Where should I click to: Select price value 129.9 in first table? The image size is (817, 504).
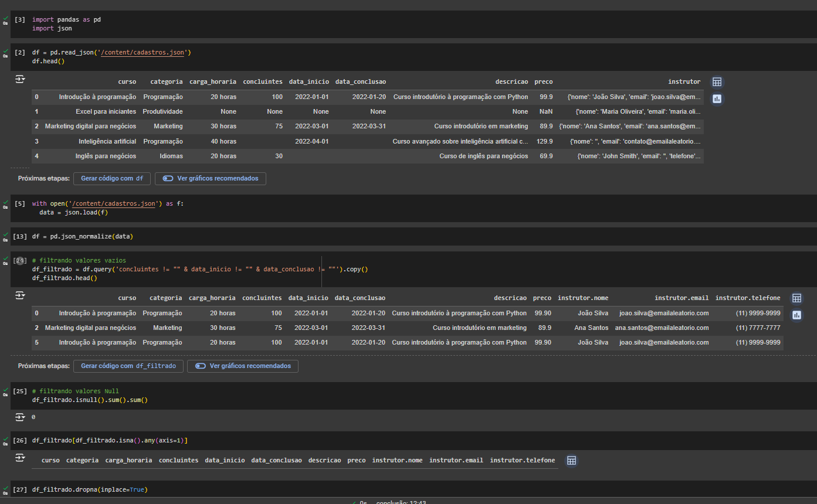click(x=544, y=141)
